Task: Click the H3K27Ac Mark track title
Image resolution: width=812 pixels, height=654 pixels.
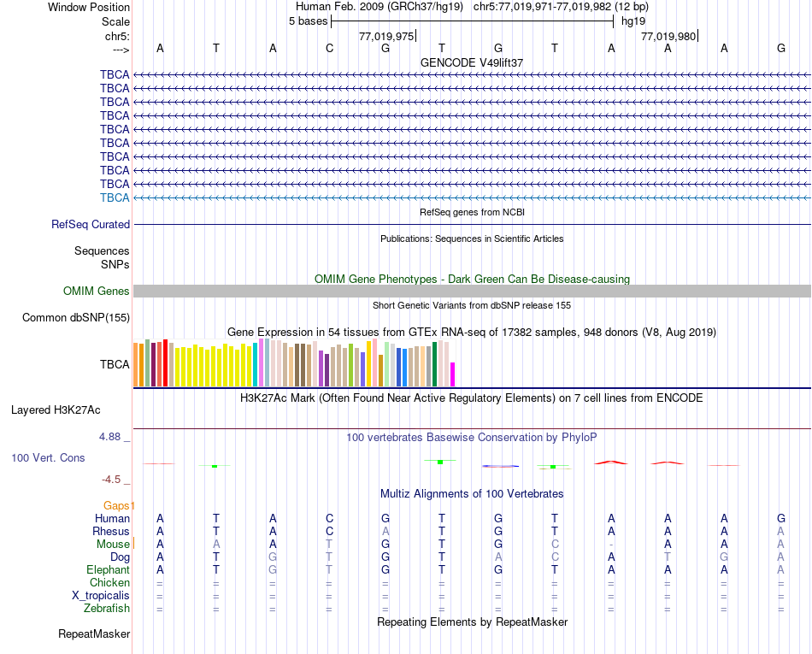Action: click(x=472, y=398)
